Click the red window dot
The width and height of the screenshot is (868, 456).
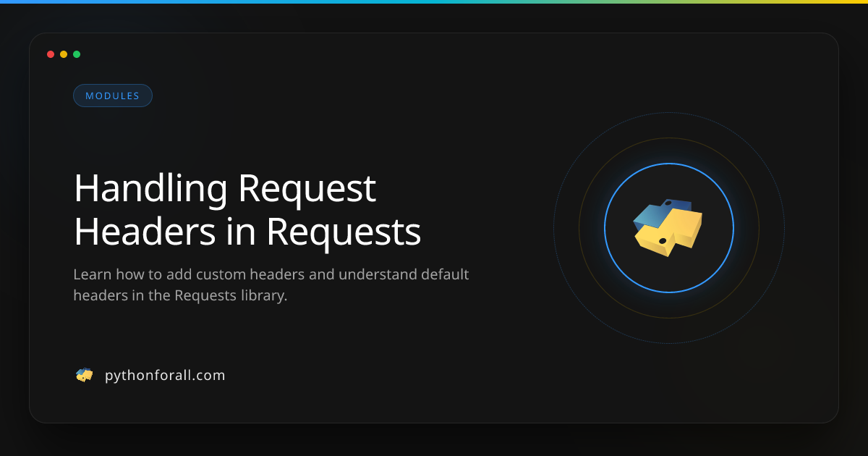[x=51, y=54]
